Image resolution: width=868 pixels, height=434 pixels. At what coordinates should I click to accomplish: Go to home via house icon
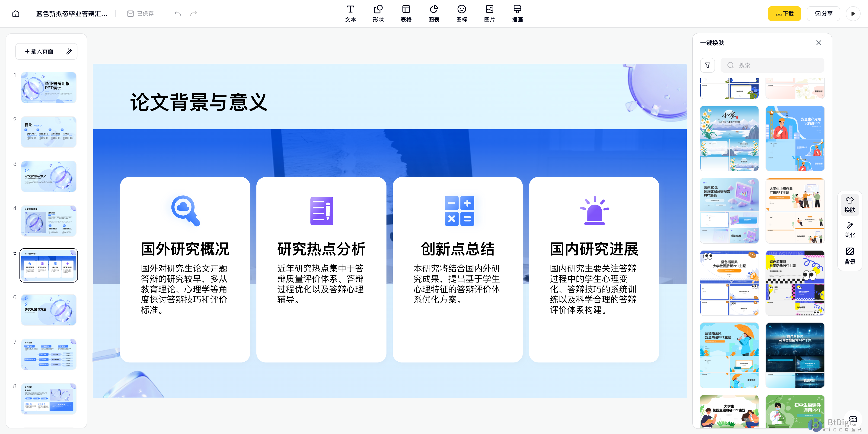tap(16, 13)
